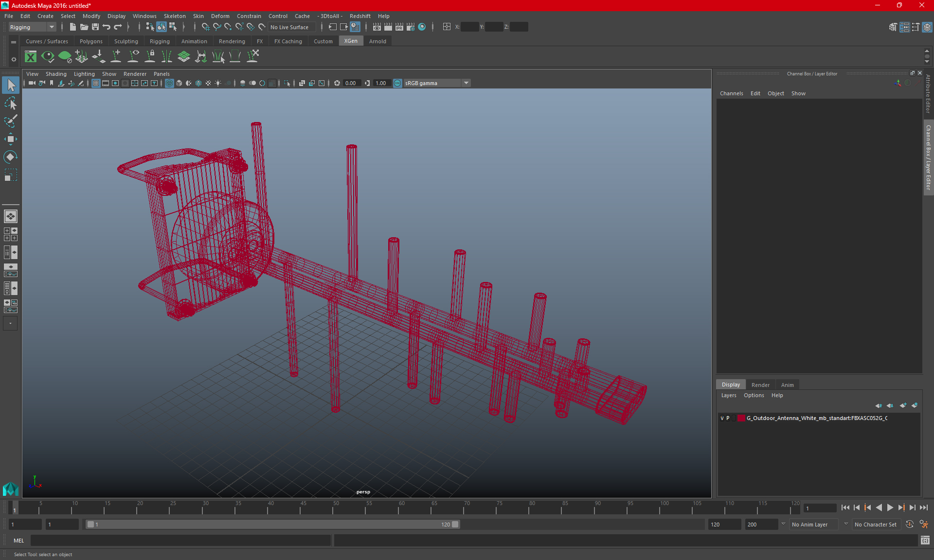934x560 pixels.
Task: Open the layer editor Options menu
Action: pyautogui.click(x=754, y=395)
